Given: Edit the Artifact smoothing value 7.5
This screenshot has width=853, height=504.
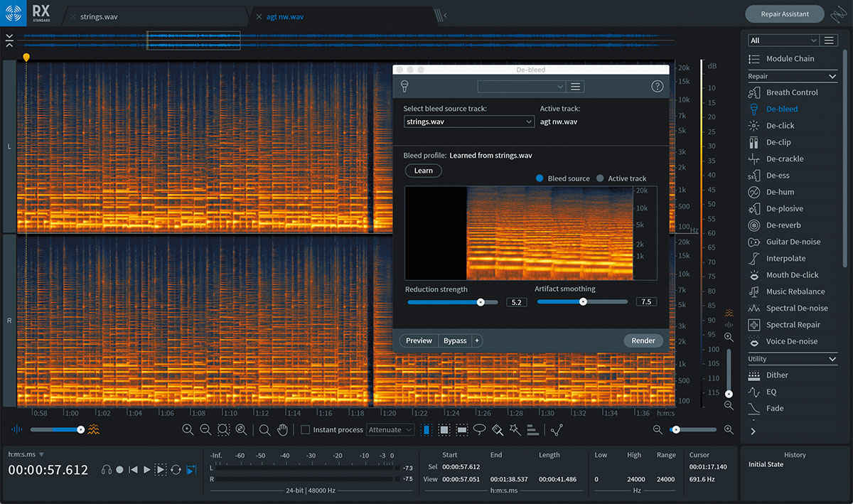Looking at the screenshot, I should point(646,302).
